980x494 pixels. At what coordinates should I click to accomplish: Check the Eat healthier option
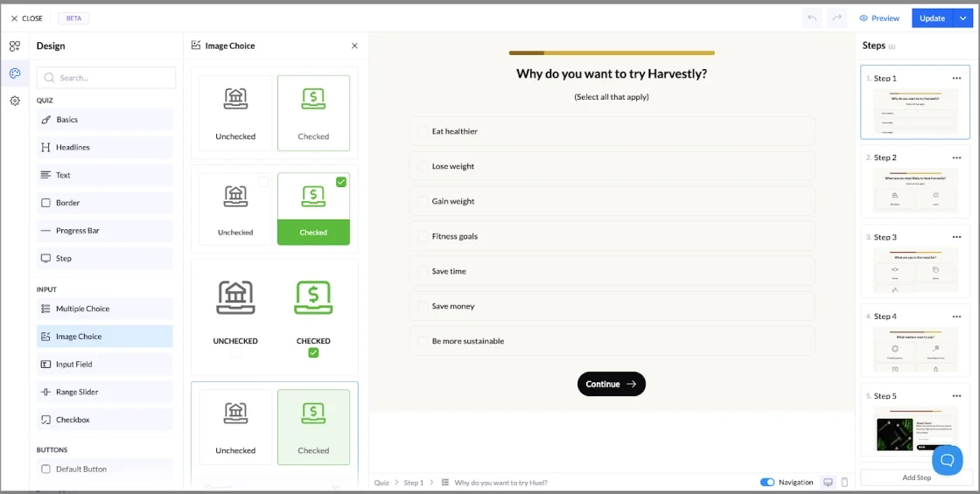(612, 131)
